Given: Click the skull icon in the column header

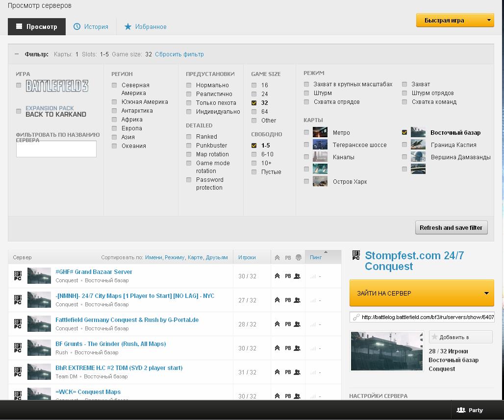Looking at the screenshot, I should tap(298, 257).
